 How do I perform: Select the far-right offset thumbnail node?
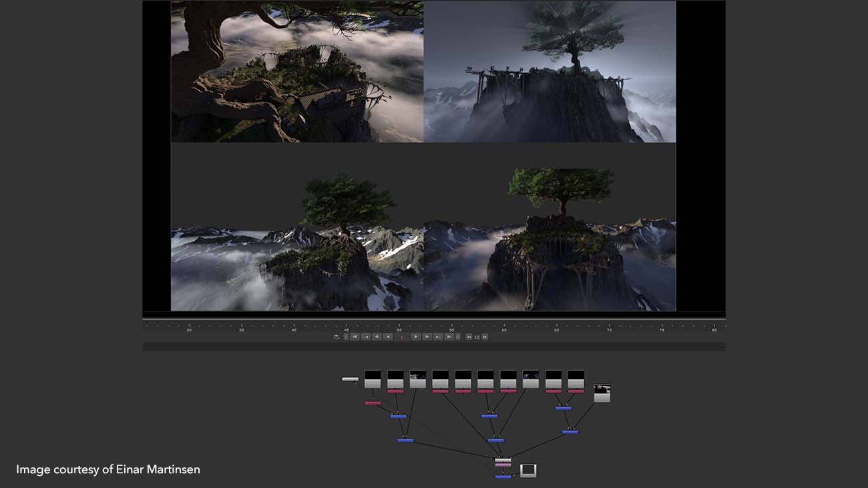coord(602,393)
